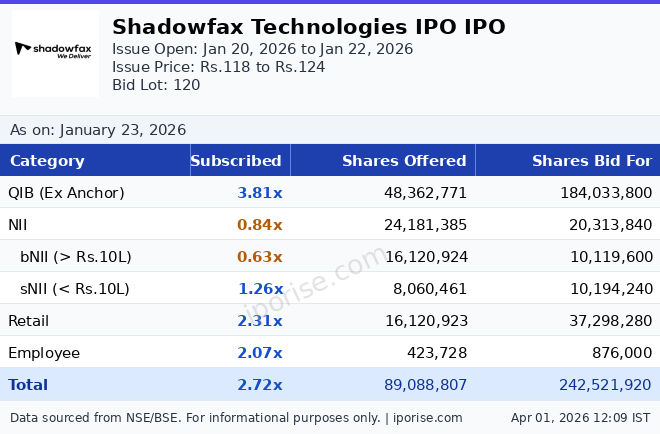Click the Subscribed column header
The height and width of the screenshot is (434, 660).
click(x=236, y=161)
